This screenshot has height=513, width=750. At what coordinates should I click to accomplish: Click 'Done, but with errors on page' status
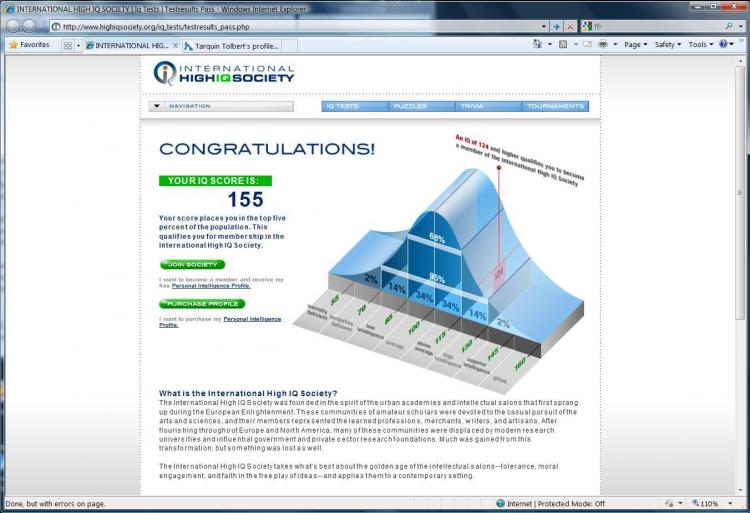click(55, 503)
